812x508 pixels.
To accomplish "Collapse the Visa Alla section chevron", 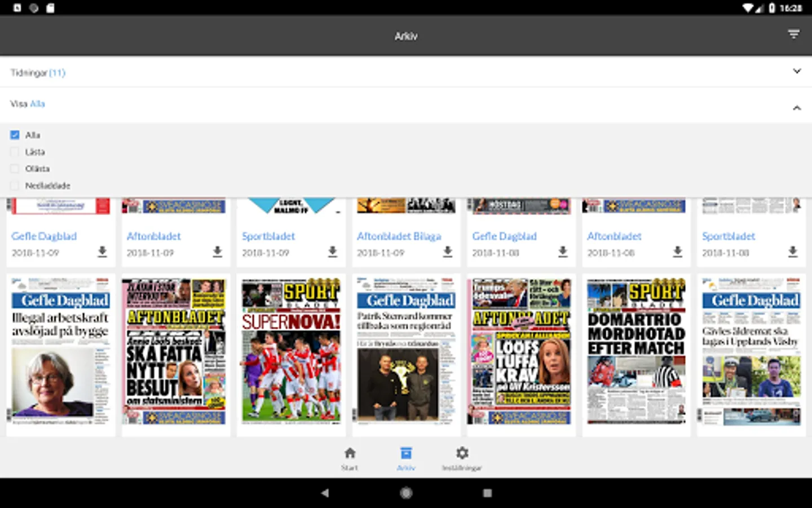I will (797, 108).
